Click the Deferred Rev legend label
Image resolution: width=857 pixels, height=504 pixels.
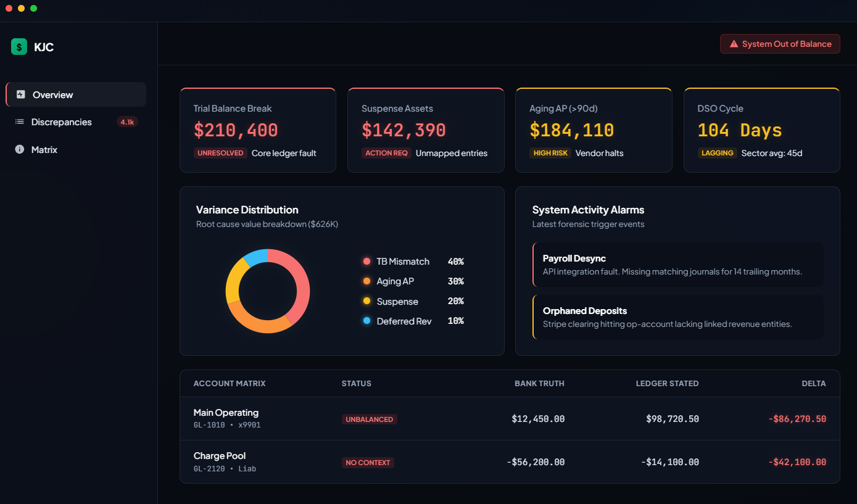coord(404,321)
